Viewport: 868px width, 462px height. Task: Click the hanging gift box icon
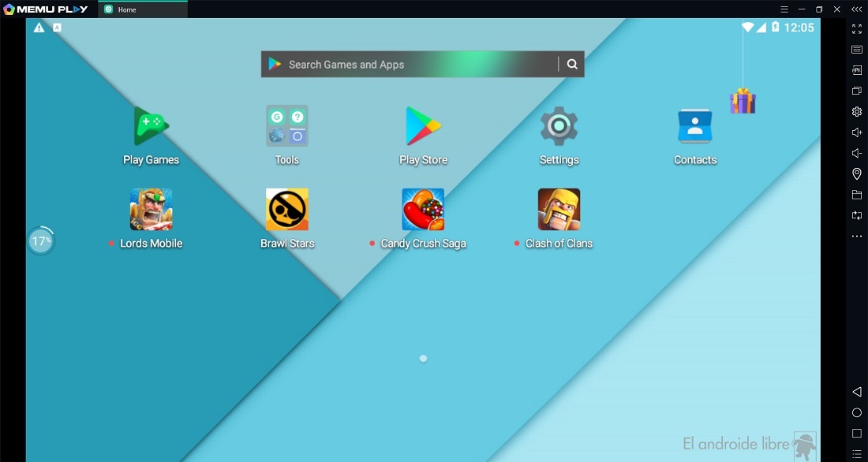click(x=743, y=101)
